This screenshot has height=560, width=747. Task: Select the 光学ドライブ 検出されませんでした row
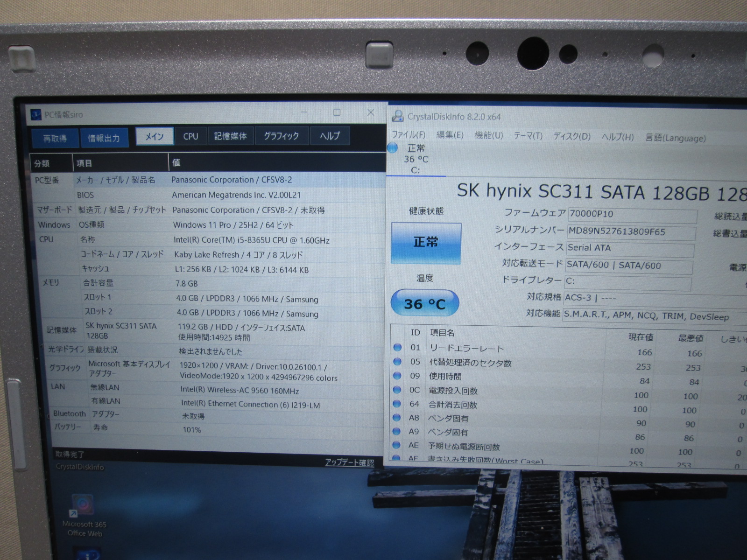pyautogui.click(x=216, y=350)
